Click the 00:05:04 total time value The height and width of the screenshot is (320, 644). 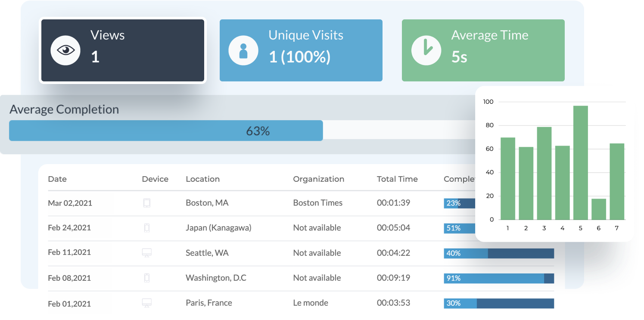coord(393,228)
